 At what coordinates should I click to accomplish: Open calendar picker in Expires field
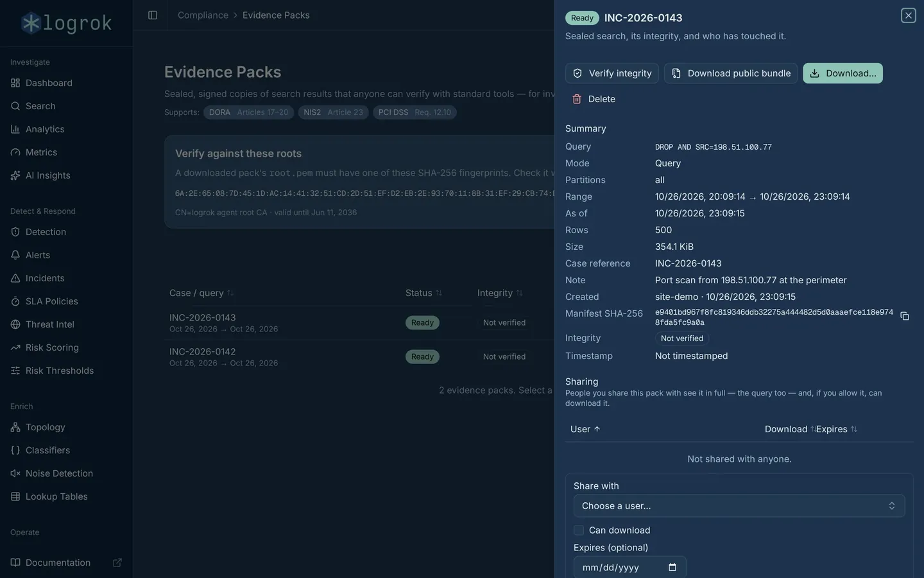point(672,567)
